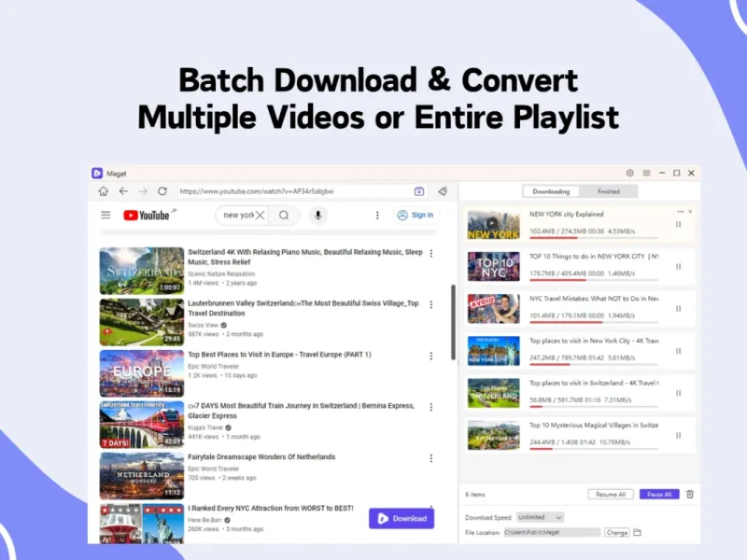Screen dimensions: 747x560
Task: Open Meget settings gear icon
Action: [629, 173]
